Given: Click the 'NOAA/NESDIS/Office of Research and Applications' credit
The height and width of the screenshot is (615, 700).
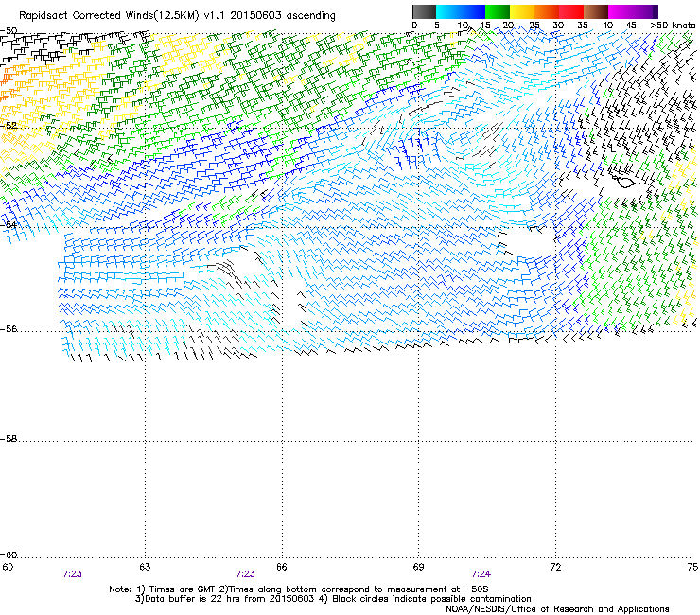Looking at the screenshot, I should pos(557,609).
